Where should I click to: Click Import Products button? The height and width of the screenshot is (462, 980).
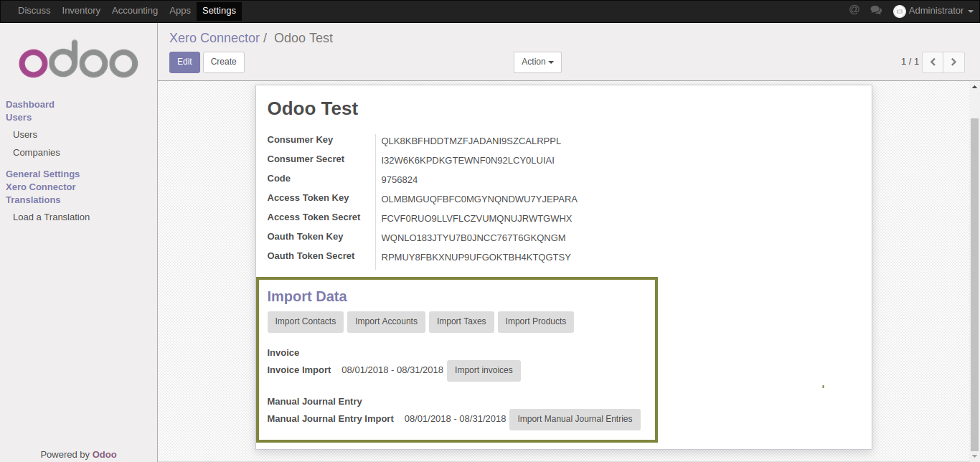tap(536, 322)
